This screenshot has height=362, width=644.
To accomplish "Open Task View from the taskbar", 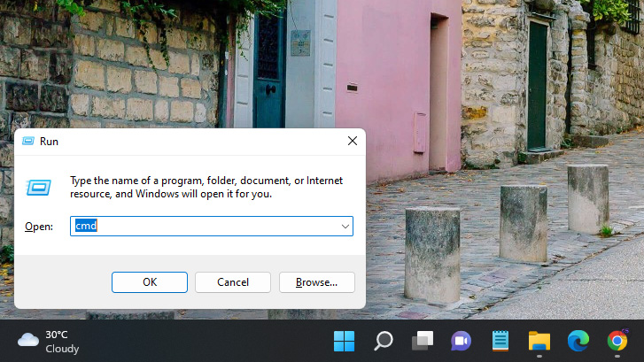I will click(423, 341).
